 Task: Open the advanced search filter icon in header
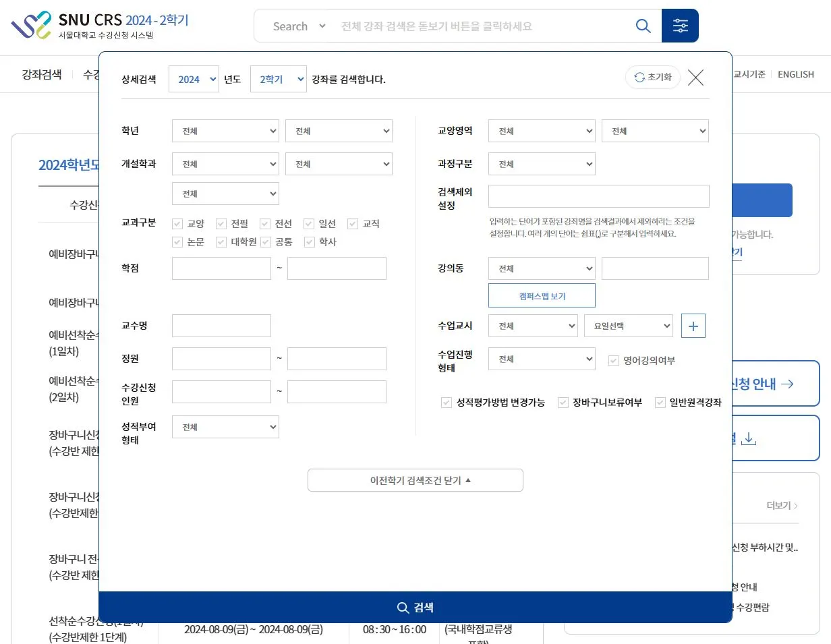[680, 25]
